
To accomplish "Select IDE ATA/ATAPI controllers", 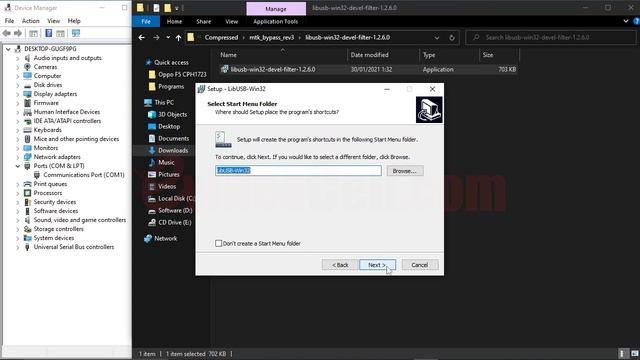I will click(67, 121).
